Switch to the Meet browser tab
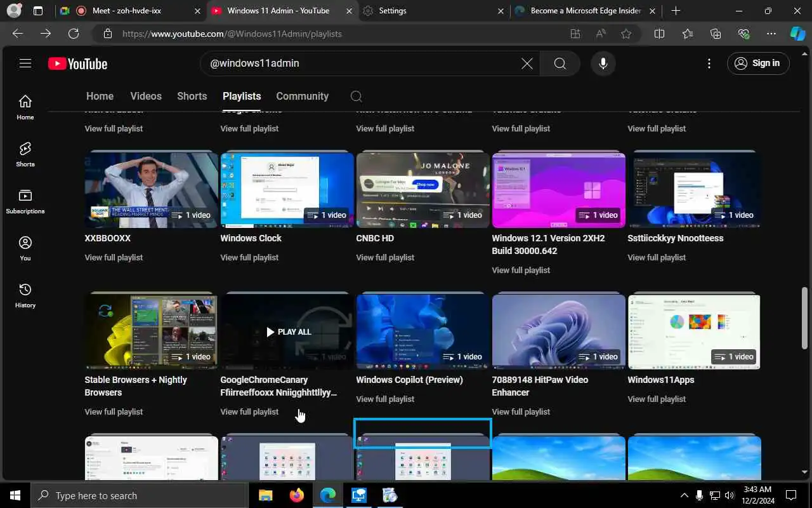 [x=131, y=11]
